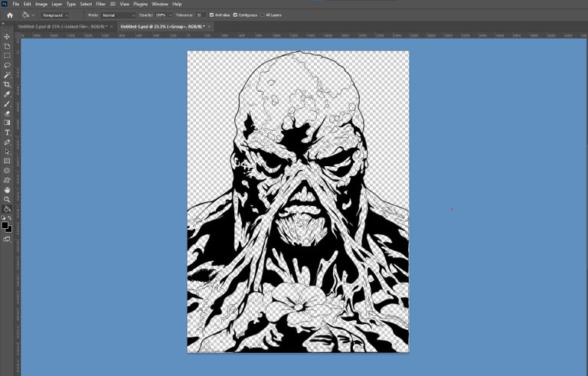588x376 pixels.
Task: Select the Rectangle shape tool
Action: 7,161
